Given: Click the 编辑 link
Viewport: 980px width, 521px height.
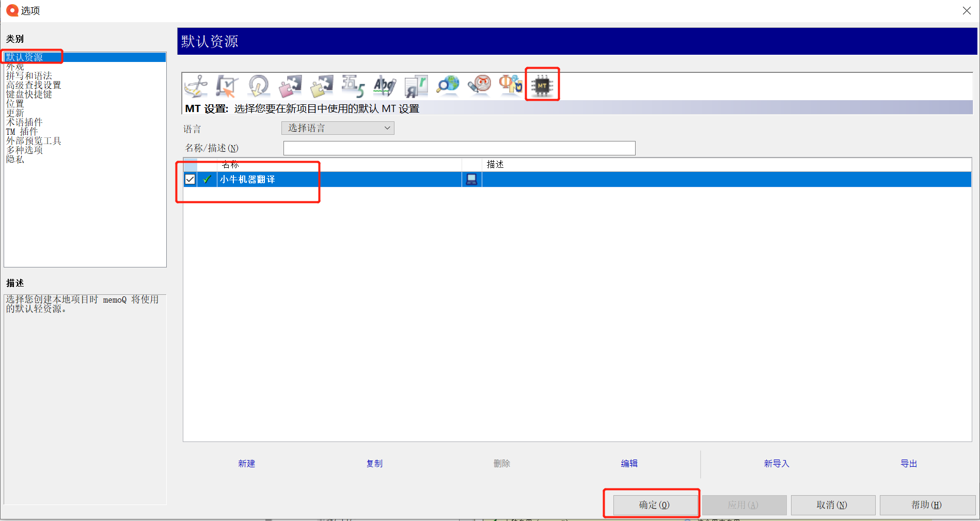Looking at the screenshot, I should pyautogui.click(x=629, y=464).
